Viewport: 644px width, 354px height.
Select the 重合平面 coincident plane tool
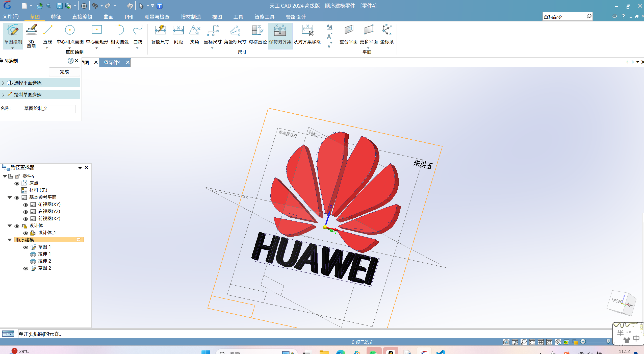348,35
